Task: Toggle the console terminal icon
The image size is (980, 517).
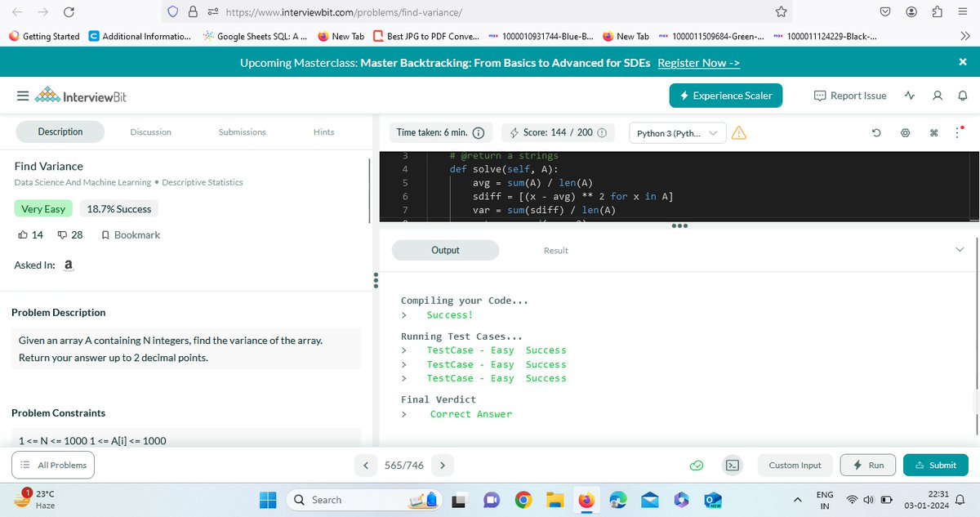Action: coord(733,466)
